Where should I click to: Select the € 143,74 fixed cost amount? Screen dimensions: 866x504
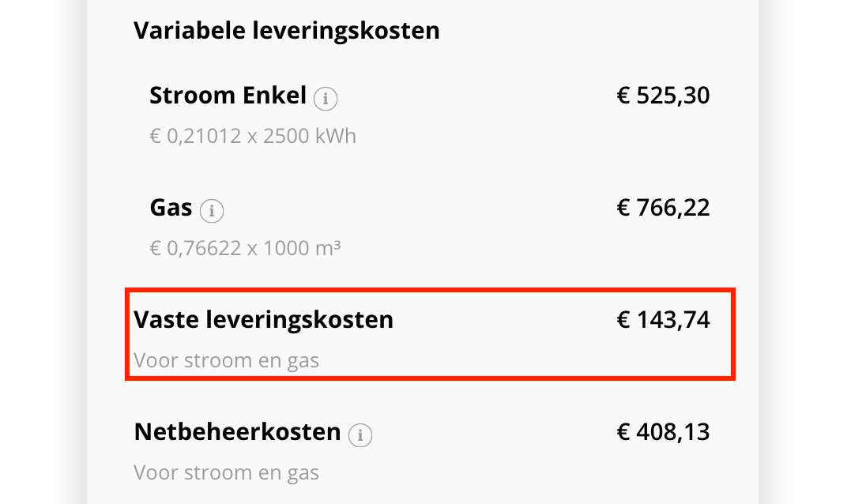click(x=662, y=320)
